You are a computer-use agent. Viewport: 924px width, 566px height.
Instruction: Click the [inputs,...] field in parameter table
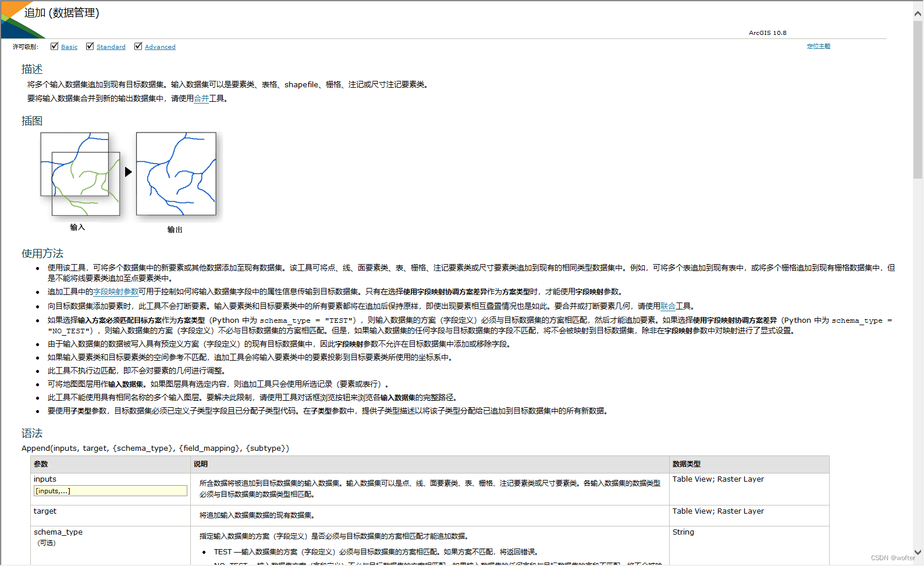(111, 491)
